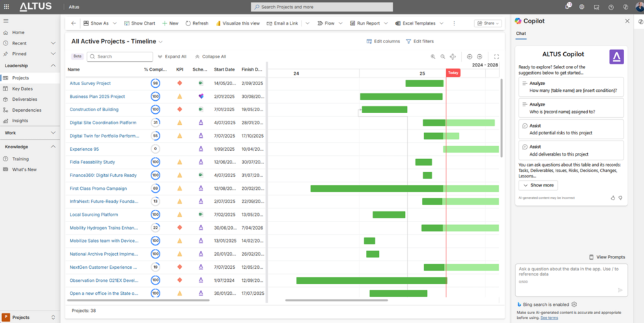Open the app launcher waffle icon
Viewport: 644px width, 323px height.
tap(7, 7)
